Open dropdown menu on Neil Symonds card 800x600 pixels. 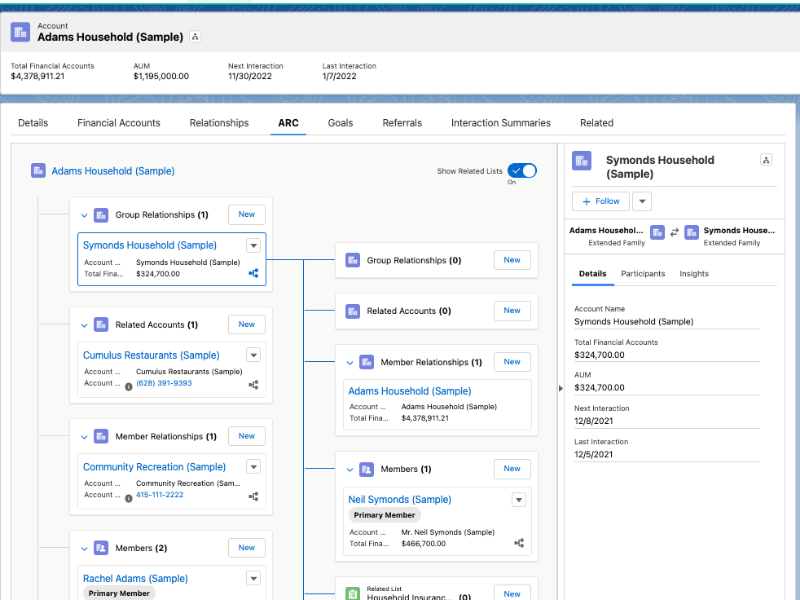pos(519,500)
